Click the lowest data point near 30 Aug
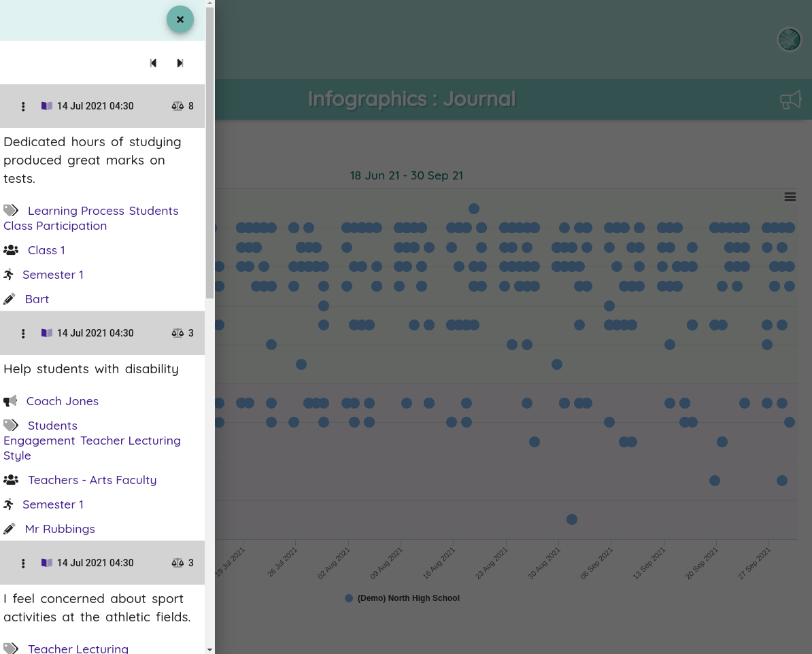Image resolution: width=812 pixels, height=654 pixels. [x=572, y=519]
